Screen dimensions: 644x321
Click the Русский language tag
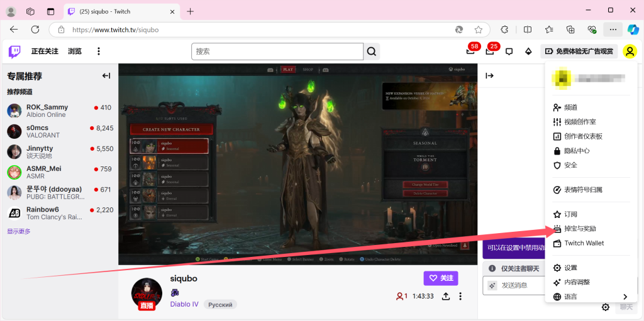pyautogui.click(x=221, y=305)
